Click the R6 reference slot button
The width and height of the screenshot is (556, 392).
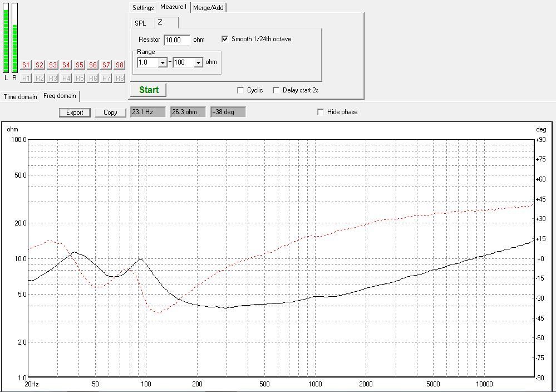pos(93,78)
